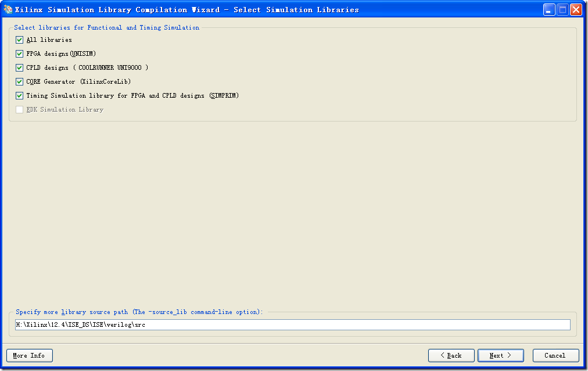
Task: Click 'Select libraries for Functional and Timing Simulation' heading
Action: click(x=106, y=27)
